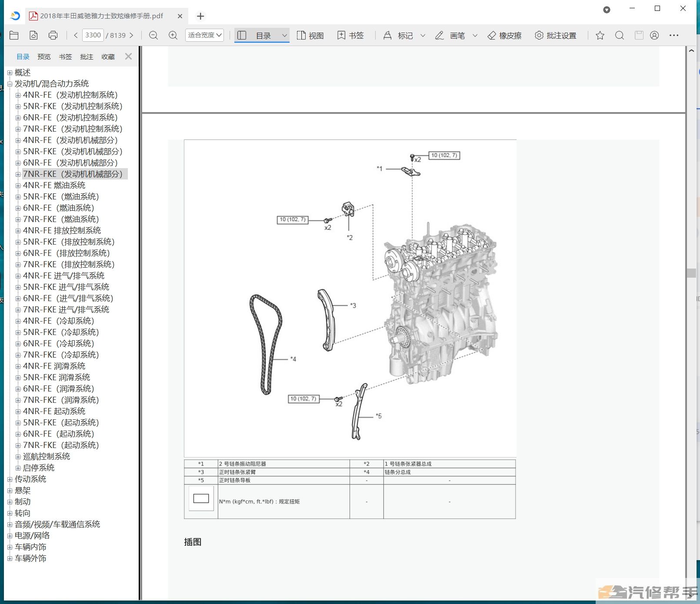Viewport: 700px width, 604px height.
Task: Open the 电源/网络 section
Action: click(x=32, y=536)
